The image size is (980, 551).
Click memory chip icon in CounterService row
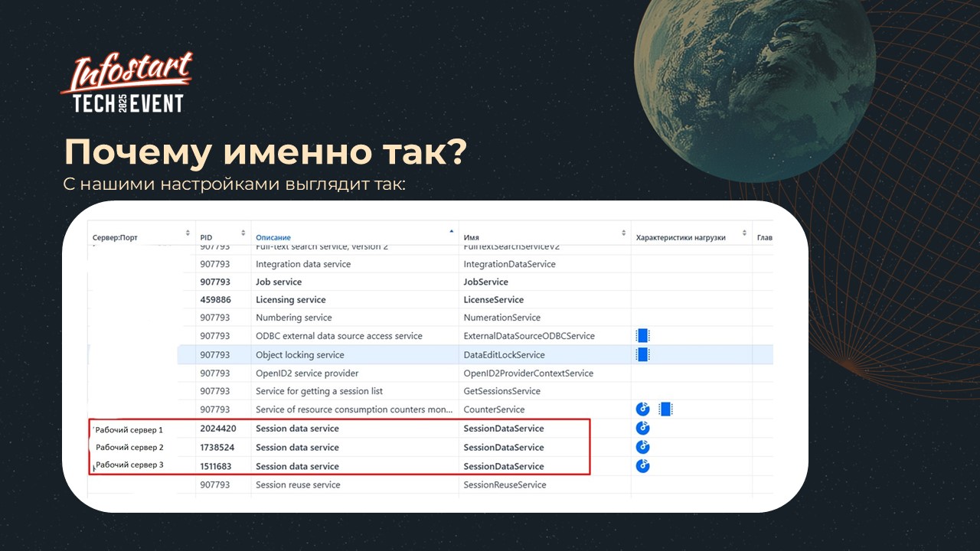tap(665, 409)
